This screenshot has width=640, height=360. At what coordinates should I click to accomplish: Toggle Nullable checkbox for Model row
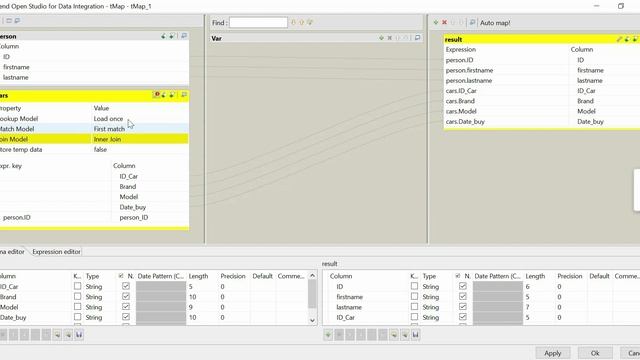(x=126, y=307)
